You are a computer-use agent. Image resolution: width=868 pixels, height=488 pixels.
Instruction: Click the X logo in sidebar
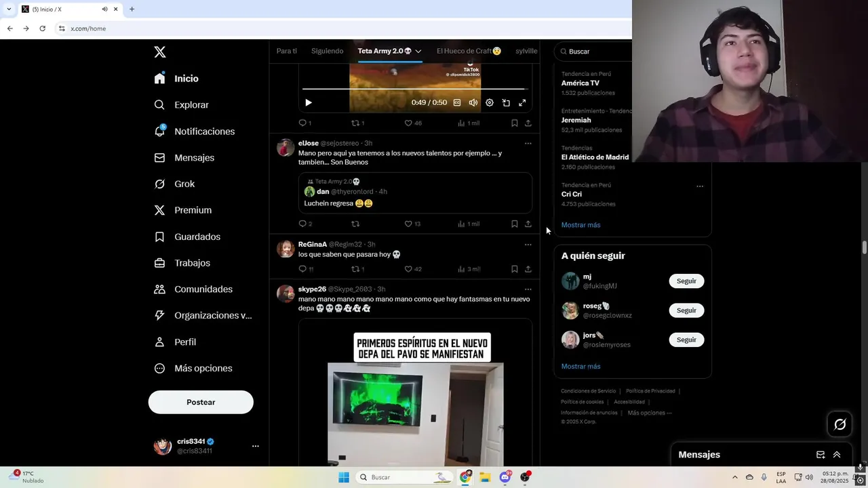[159, 52]
